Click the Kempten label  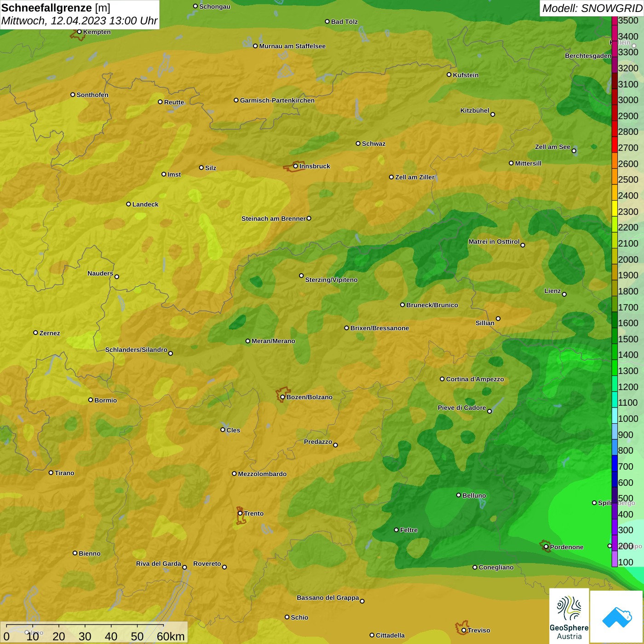[x=97, y=32]
